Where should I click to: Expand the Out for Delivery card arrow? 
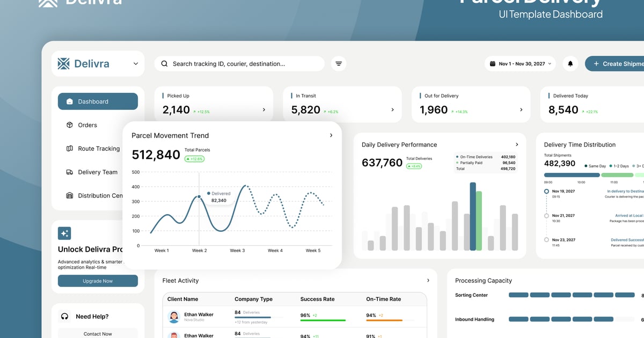click(x=521, y=109)
